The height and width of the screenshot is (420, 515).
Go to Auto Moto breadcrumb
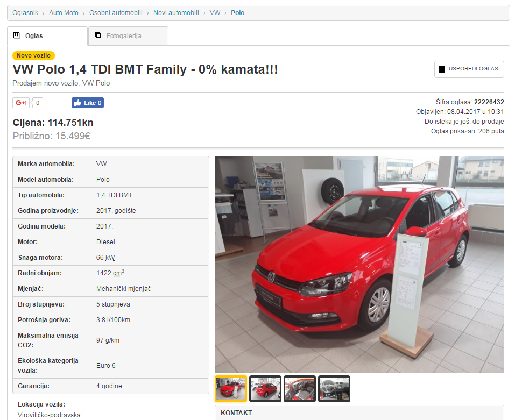click(x=64, y=12)
